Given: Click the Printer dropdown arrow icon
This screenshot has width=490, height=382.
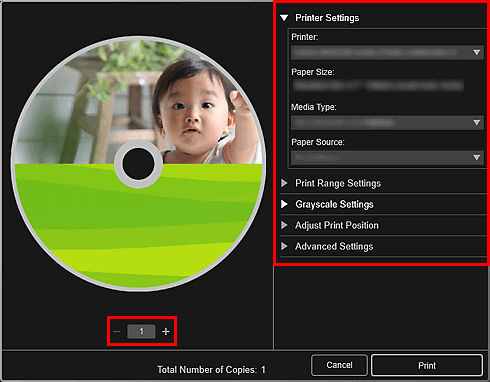Looking at the screenshot, I should 477,52.
